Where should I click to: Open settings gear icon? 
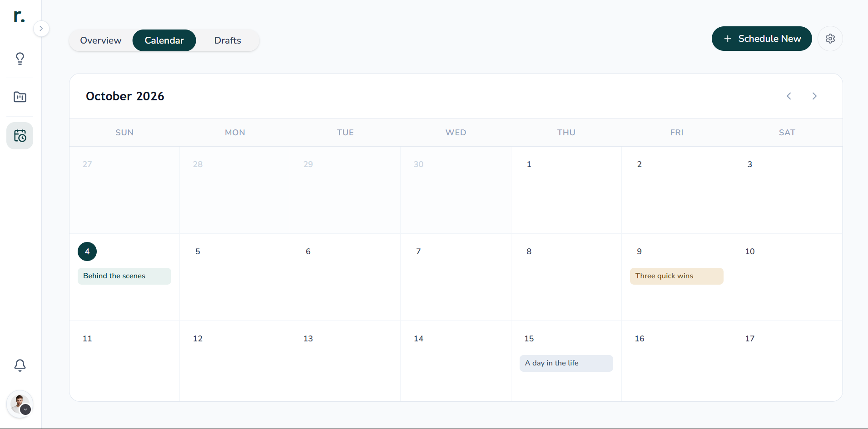[x=830, y=39]
